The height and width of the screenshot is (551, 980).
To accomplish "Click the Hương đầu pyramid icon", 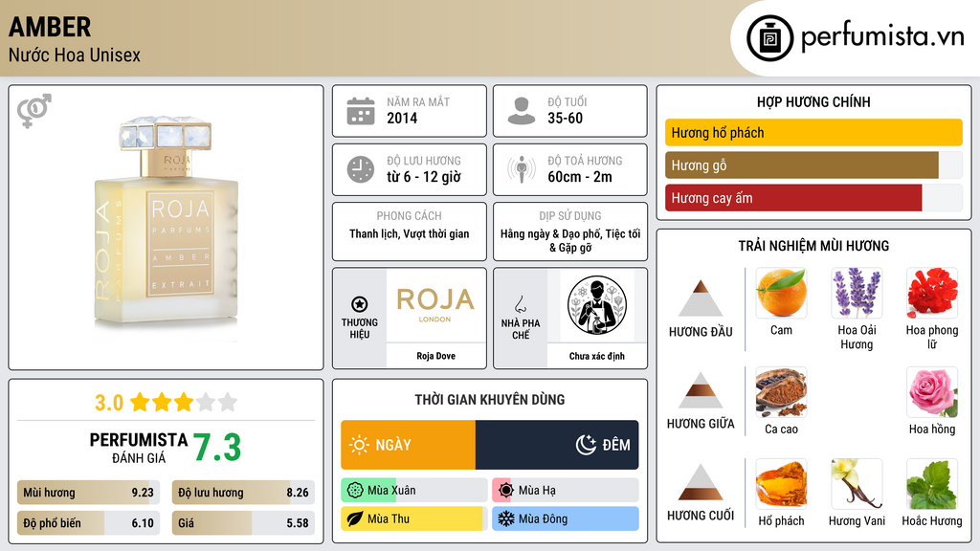I will click(701, 298).
